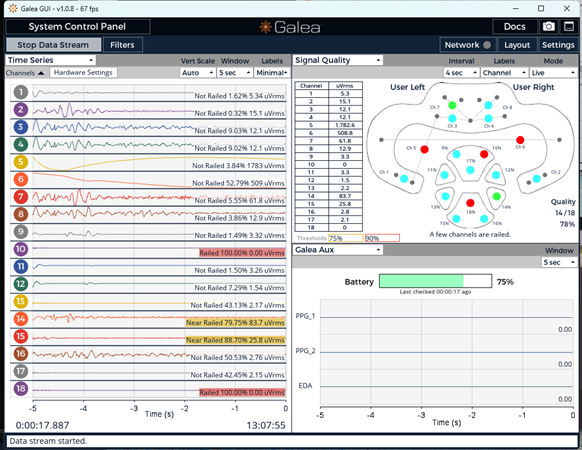Click the window layout icon beside camera
Image resolution: width=582 pixels, height=450 pixels.
(569, 26)
